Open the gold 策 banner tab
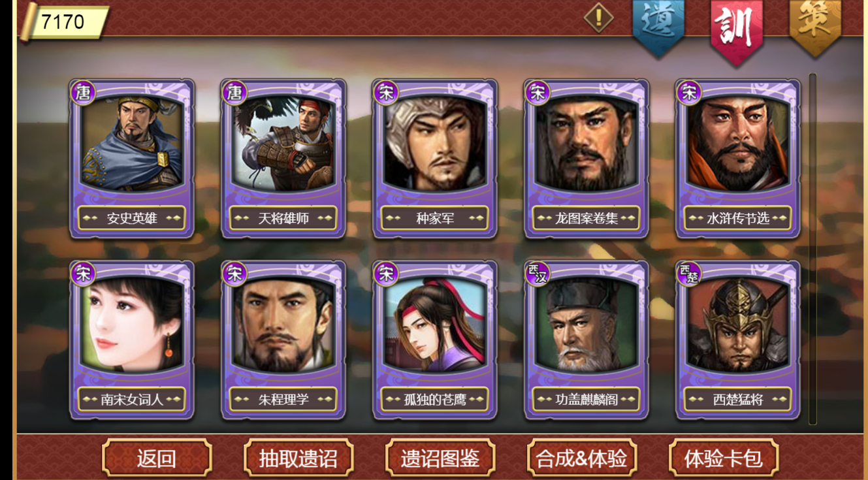This screenshot has width=868, height=480. [x=814, y=25]
